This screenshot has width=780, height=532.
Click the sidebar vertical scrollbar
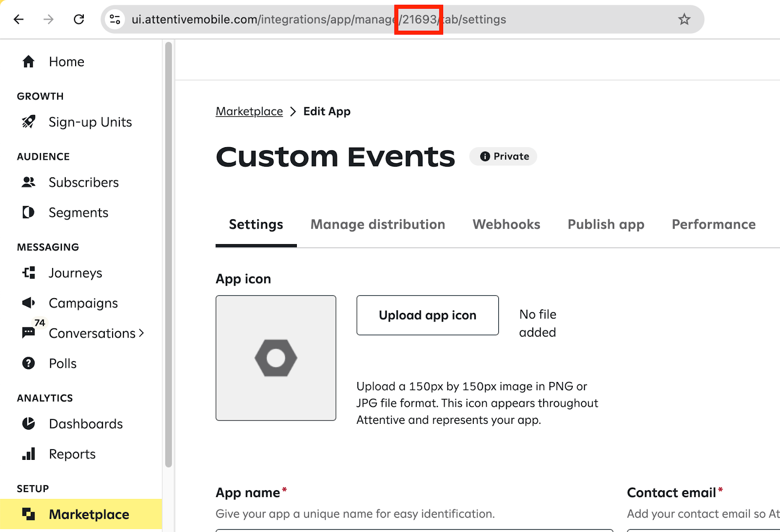point(169,253)
